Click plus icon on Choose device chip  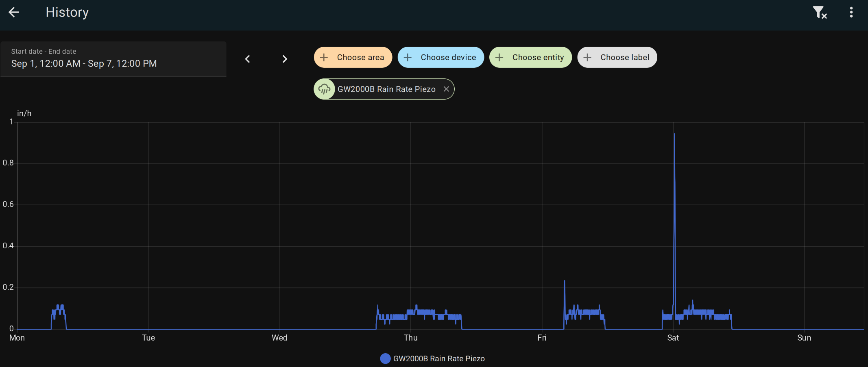coord(408,57)
